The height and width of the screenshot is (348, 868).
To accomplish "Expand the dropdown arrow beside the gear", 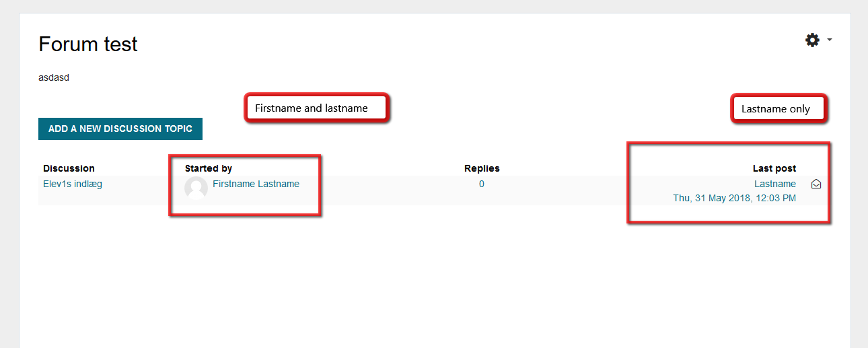I will pos(830,40).
